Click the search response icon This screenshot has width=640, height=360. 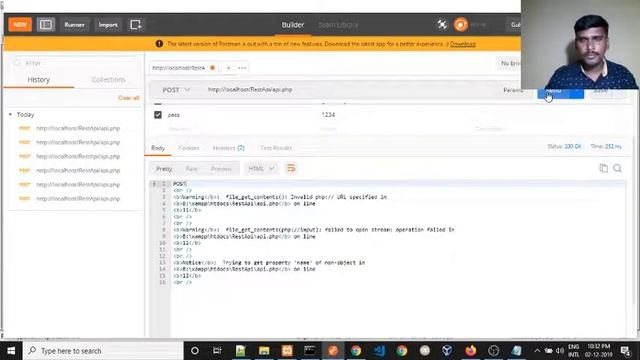(618, 168)
